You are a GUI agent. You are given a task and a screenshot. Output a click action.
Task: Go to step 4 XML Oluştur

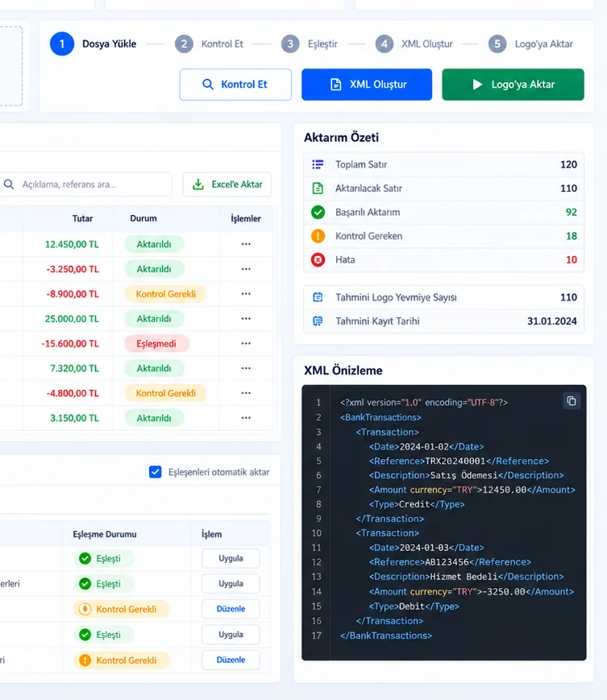click(x=414, y=43)
